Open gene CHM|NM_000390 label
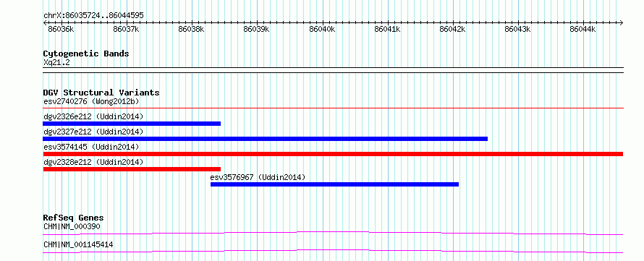 tap(72, 226)
